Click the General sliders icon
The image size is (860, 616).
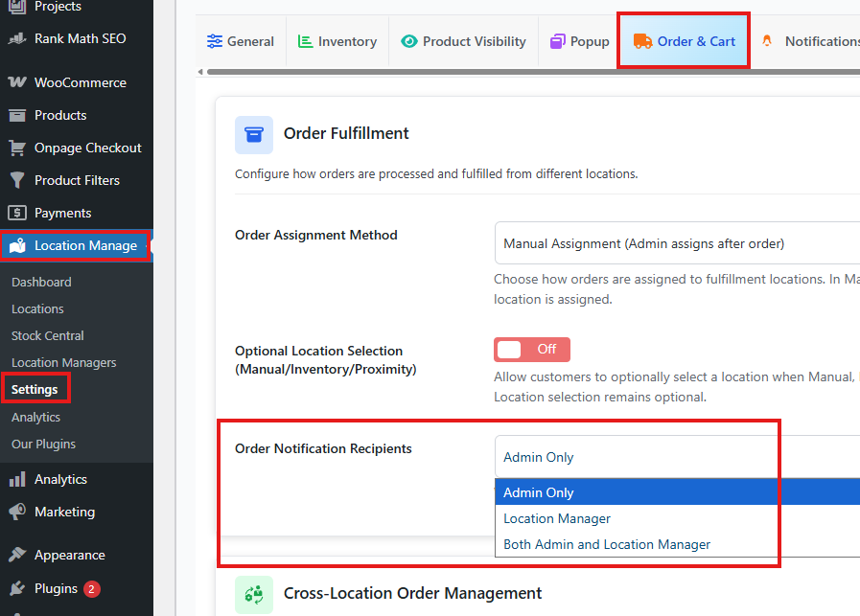[215, 41]
